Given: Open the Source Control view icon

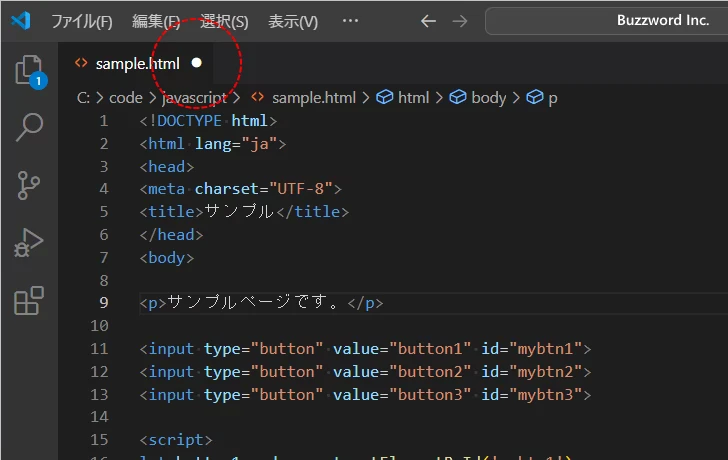Looking at the screenshot, I should pyautogui.click(x=29, y=185).
